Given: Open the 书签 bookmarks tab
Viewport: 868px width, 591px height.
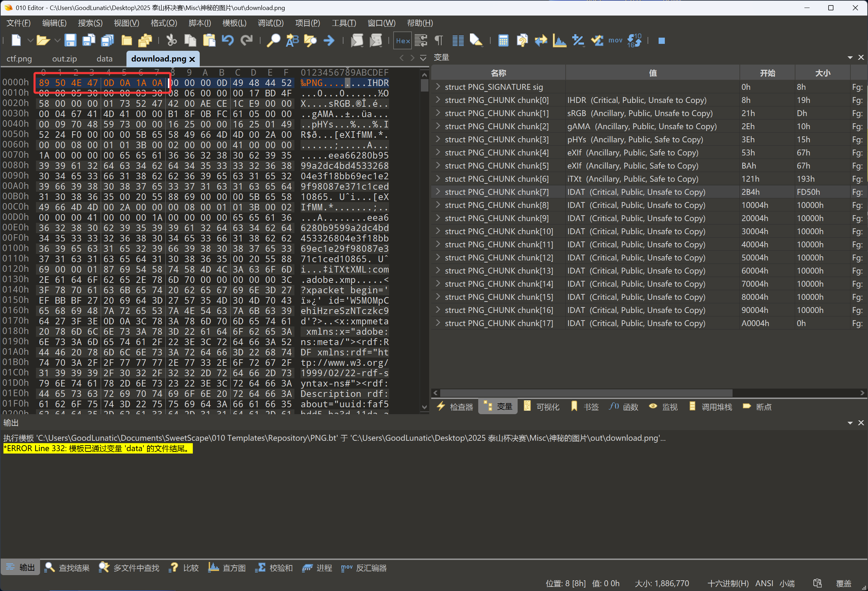Looking at the screenshot, I should click(x=585, y=407).
